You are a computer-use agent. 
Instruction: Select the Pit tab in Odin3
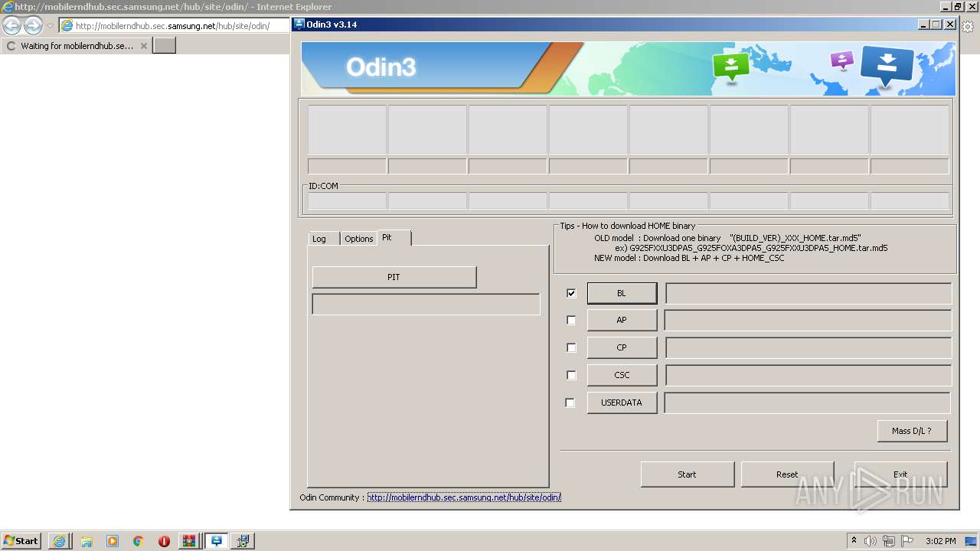pyautogui.click(x=394, y=238)
